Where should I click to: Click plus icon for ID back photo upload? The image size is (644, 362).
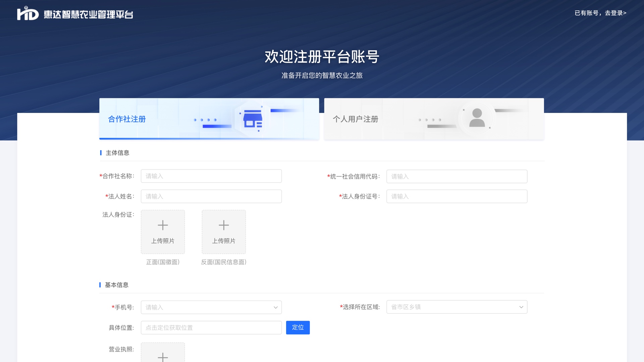tap(224, 225)
